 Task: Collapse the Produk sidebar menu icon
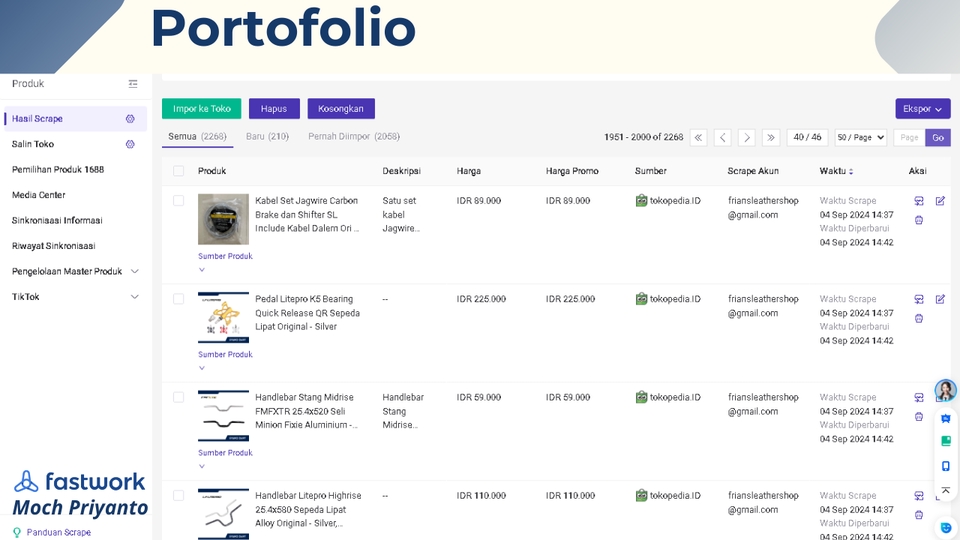(x=133, y=84)
